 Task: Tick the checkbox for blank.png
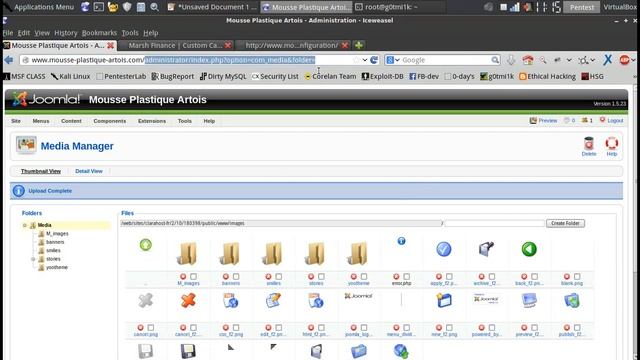pyautogui.click(x=577, y=277)
